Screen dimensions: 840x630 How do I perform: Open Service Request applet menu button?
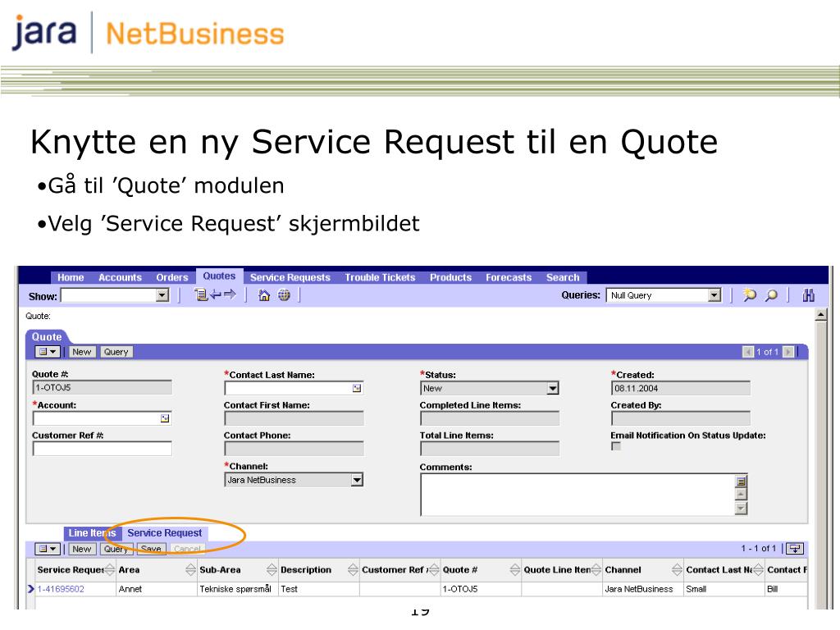(x=47, y=549)
